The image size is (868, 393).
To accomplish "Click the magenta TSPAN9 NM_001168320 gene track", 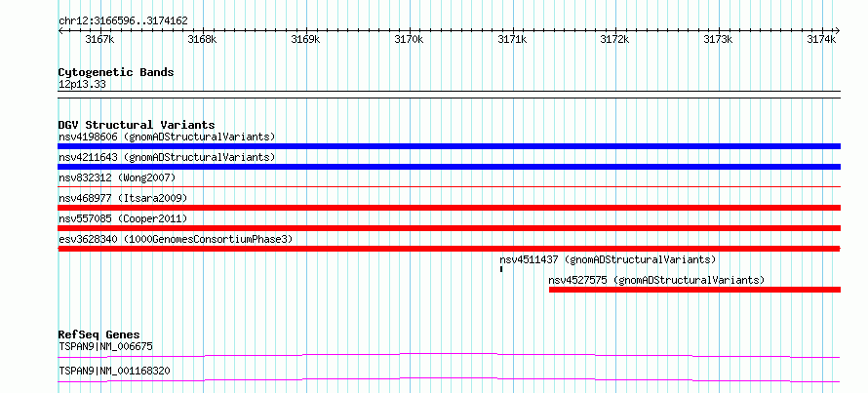I will (x=449, y=379).
